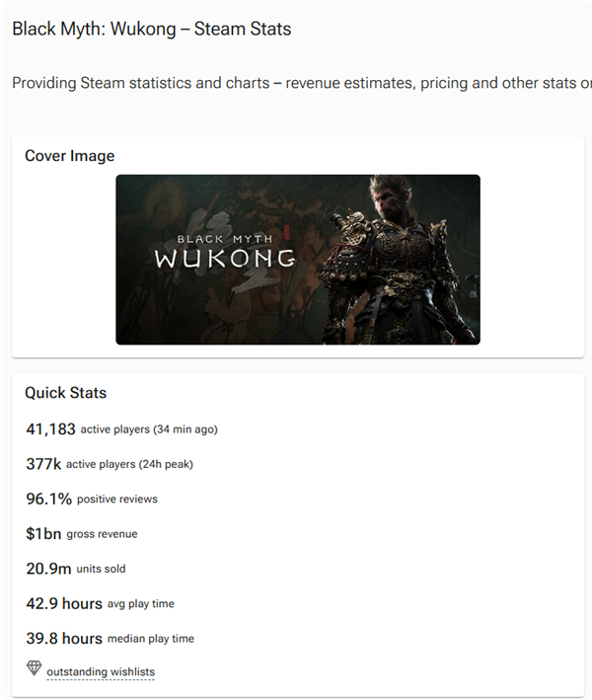Screen dimensions: 592x700
Task: Select the 96.1% positive reviews stat
Action: (x=48, y=499)
